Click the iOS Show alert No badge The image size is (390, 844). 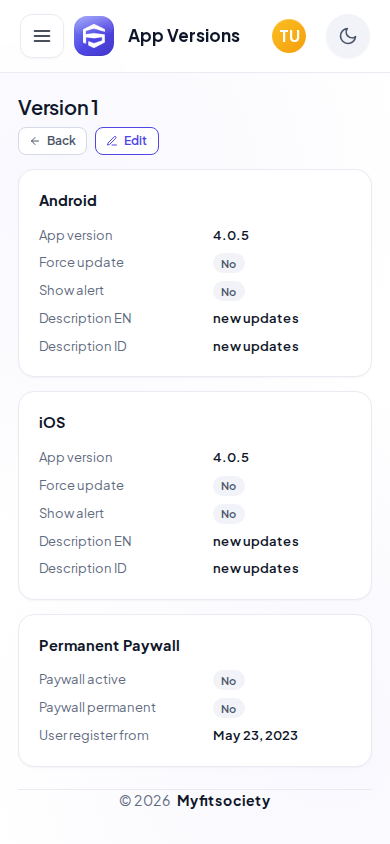229,514
